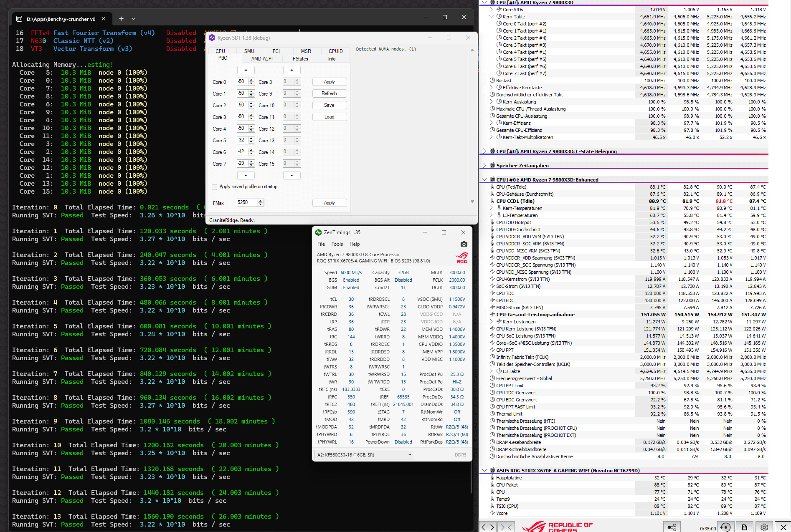The height and width of the screenshot is (532, 791).
Task: Click the FMax value field
Action: 247,202
